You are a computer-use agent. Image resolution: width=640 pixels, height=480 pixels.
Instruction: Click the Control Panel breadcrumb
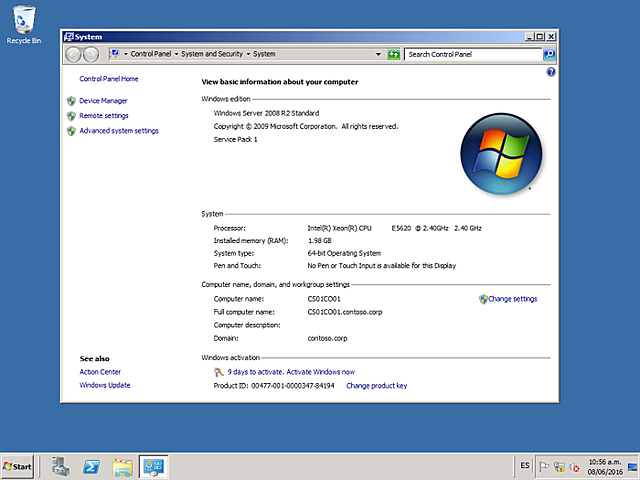click(151, 54)
